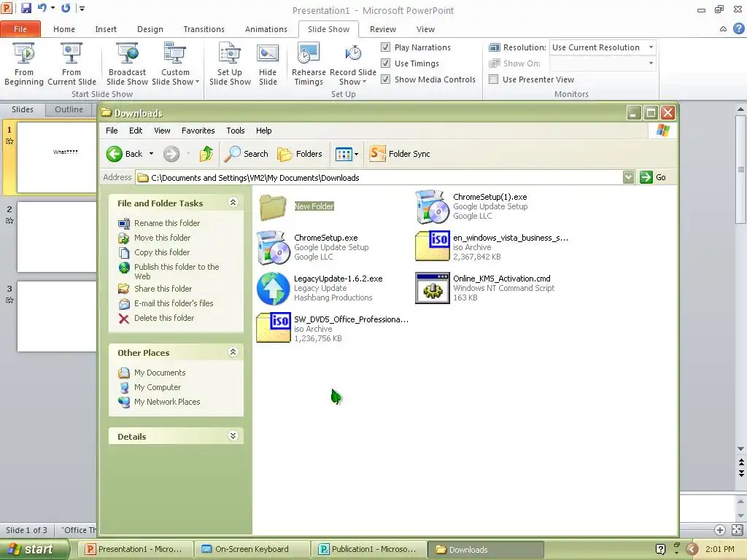Click the explorer address path field
747x560 pixels.
(379, 178)
